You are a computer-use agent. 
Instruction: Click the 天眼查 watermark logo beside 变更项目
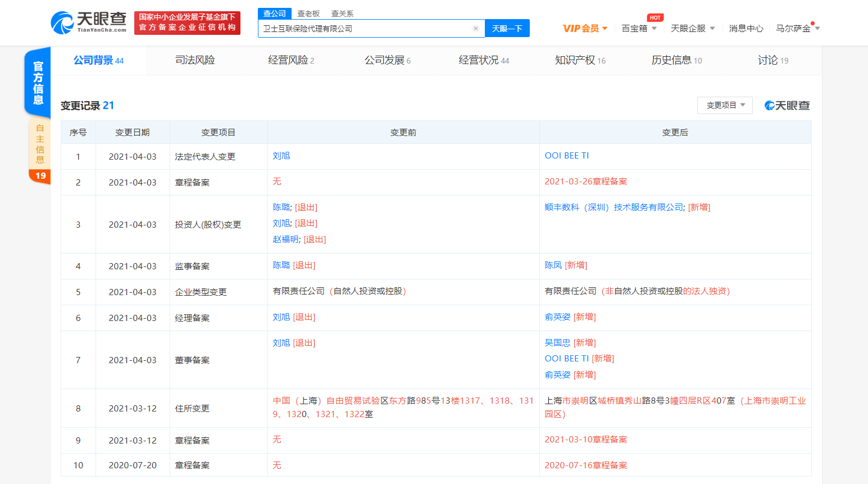coord(786,105)
